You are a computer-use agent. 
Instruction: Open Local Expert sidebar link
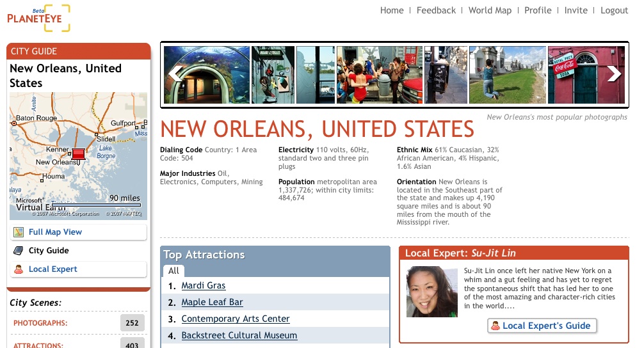(x=53, y=269)
